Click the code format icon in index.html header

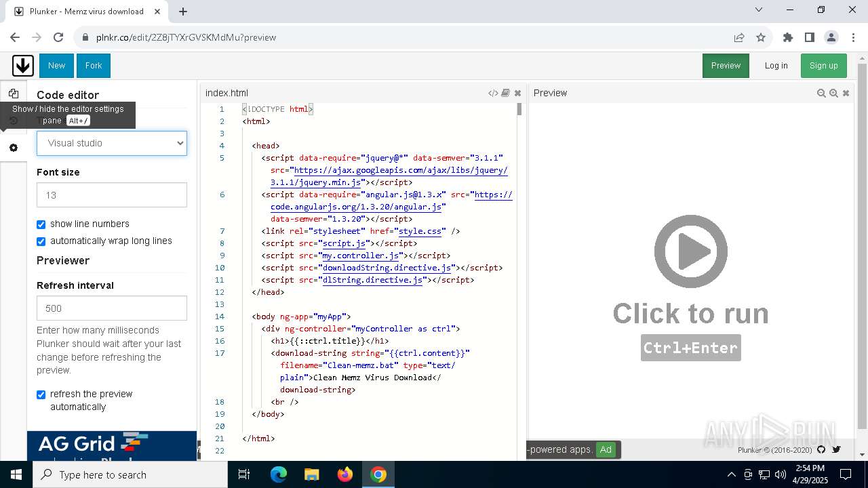493,93
